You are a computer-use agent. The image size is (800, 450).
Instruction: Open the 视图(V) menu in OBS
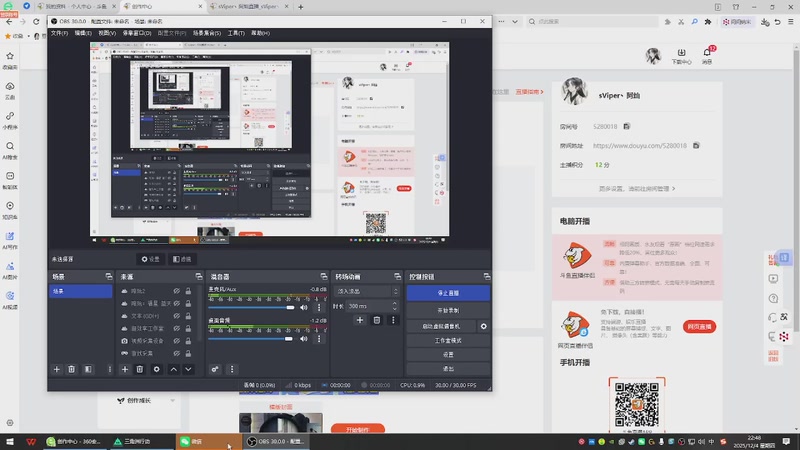(107, 33)
